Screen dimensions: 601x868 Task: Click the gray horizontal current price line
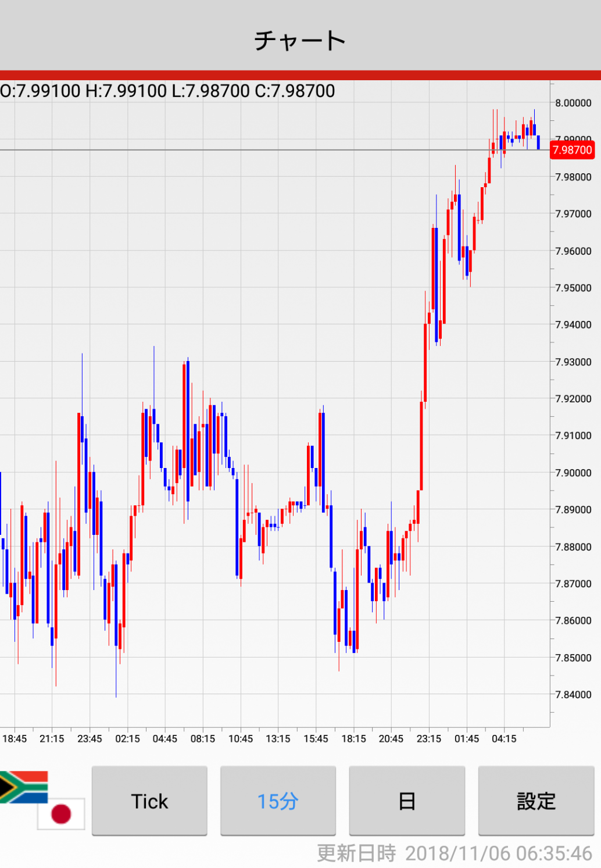click(x=232, y=150)
